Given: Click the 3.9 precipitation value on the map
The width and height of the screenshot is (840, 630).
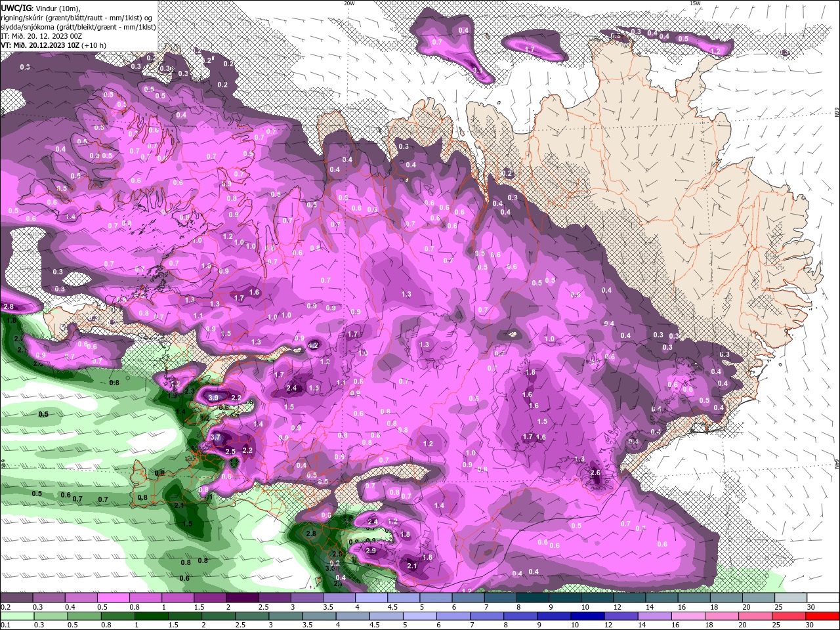Looking at the screenshot, I should pyautogui.click(x=213, y=398).
